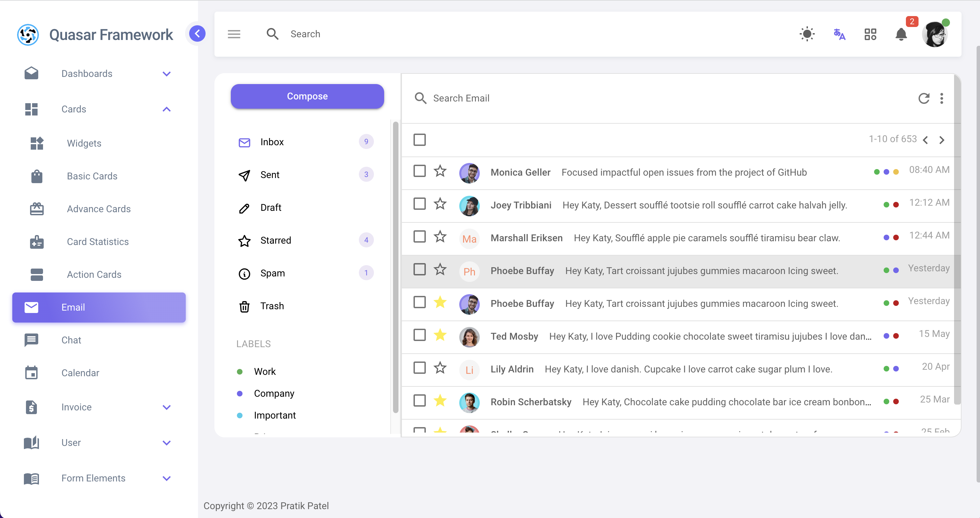Check the select-all emails checkbox
Screen dimensions: 980x518
(x=419, y=140)
